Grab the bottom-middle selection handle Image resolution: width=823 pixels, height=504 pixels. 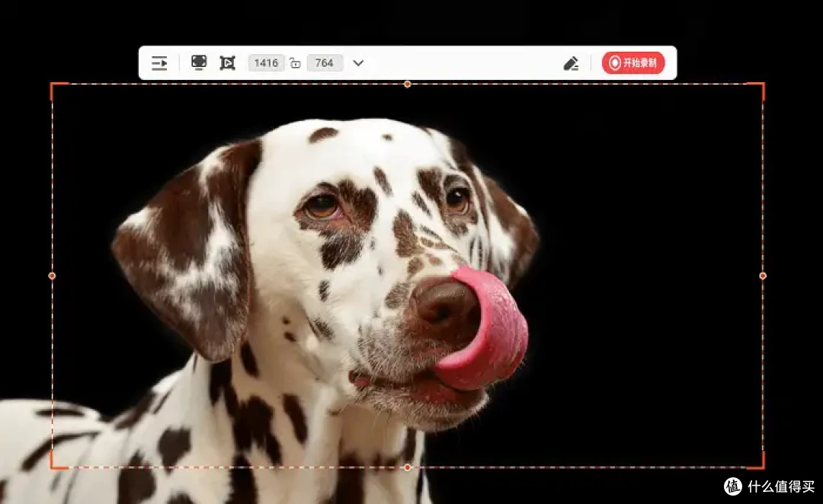pos(407,467)
